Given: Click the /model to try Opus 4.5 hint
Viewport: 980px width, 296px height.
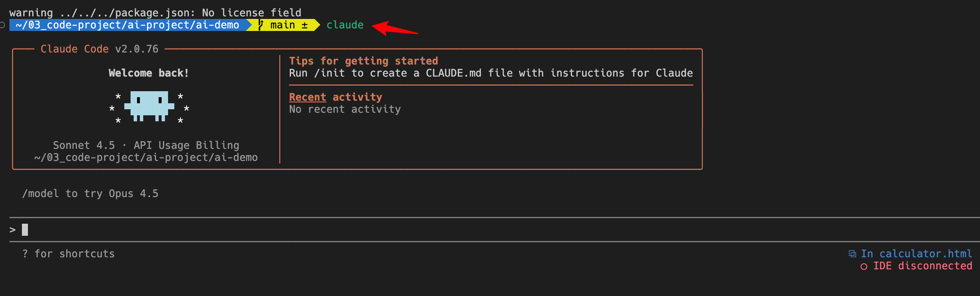Looking at the screenshot, I should click(90, 194).
